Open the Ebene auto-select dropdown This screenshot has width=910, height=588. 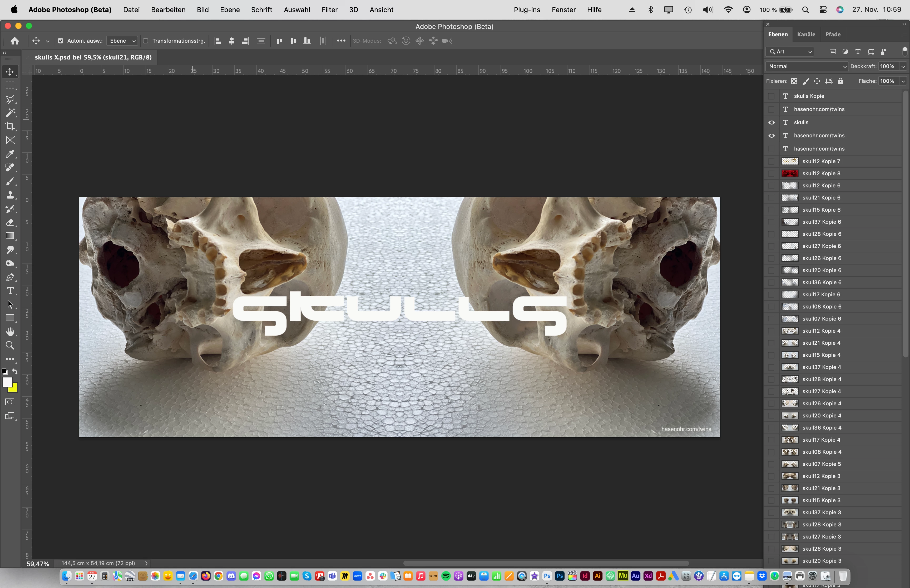122,41
